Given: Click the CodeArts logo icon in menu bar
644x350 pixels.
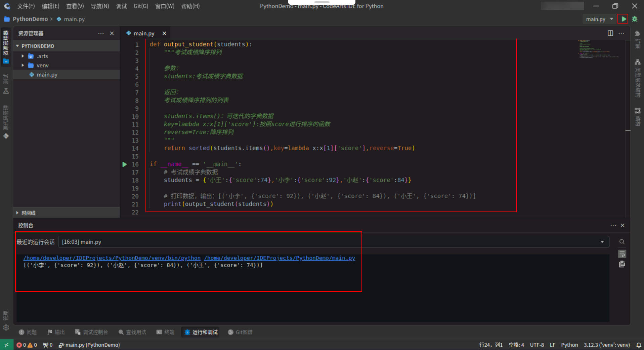Looking at the screenshot, I should pyautogui.click(x=7, y=6).
